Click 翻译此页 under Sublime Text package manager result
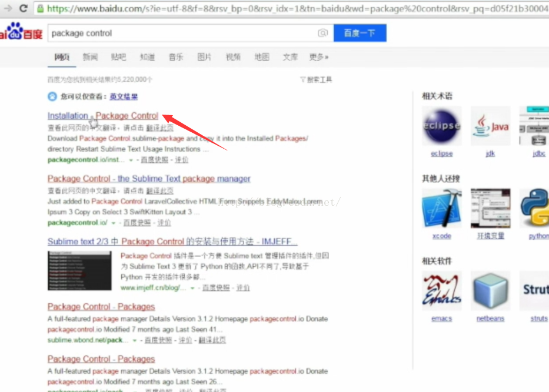The image size is (549, 392). [x=159, y=191]
